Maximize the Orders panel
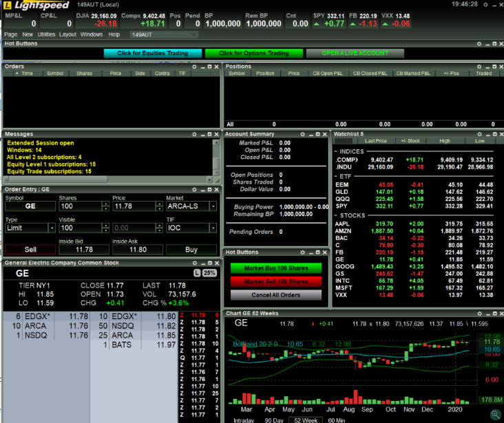 [209, 67]
